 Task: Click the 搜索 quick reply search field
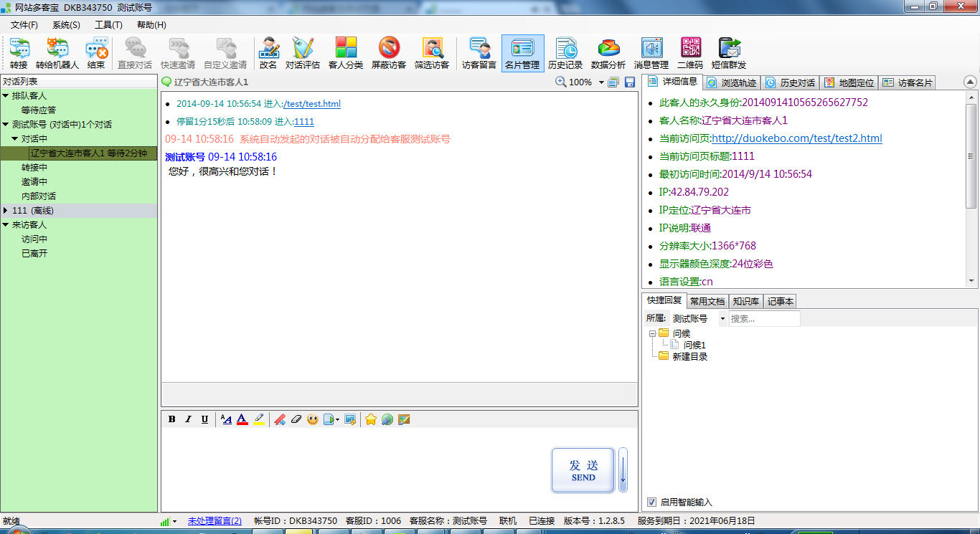coord(763,319)
